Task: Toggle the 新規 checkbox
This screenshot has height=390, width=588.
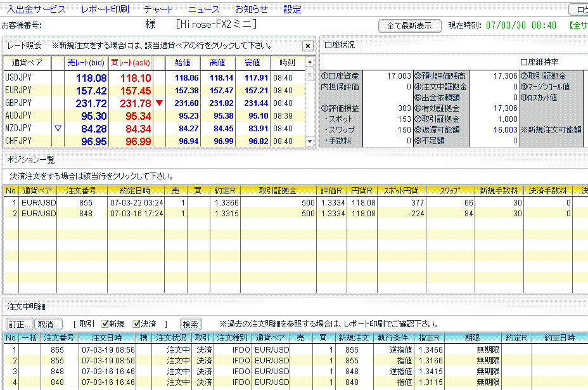Action: (x=105, y=324)
